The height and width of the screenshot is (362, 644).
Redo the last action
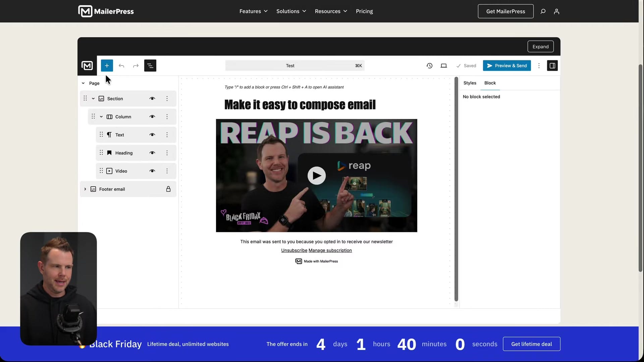[136, 66]
